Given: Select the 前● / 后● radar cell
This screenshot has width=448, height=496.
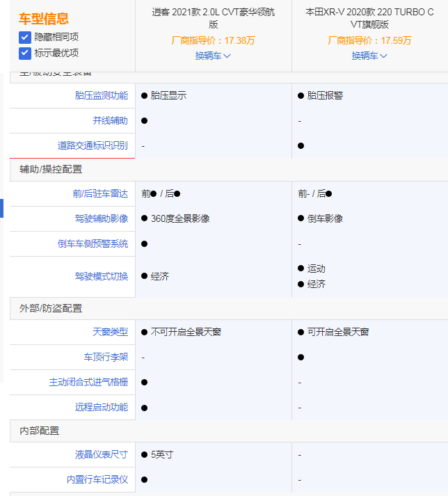Looking at the screenshot, I should 161,193.
